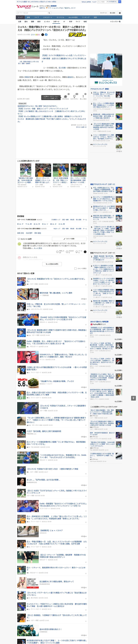The height and width of the screenshot is (644, 138).
Task: Expand もっと見る on the first comment
Action: pyautogui.click(x=38, y=248)
